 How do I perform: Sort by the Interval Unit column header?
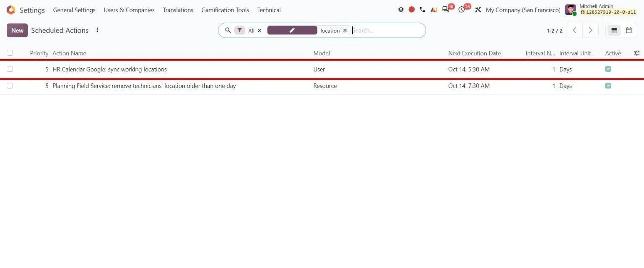click(x=575, y=53)
